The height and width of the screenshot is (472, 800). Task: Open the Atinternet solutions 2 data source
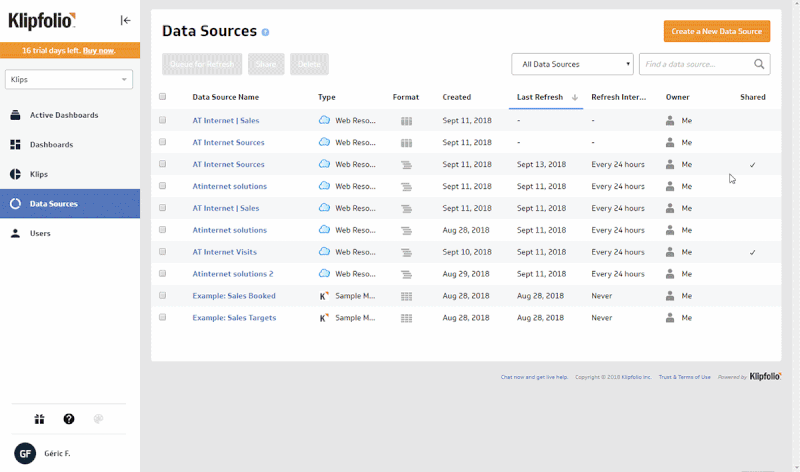[232, 274]
